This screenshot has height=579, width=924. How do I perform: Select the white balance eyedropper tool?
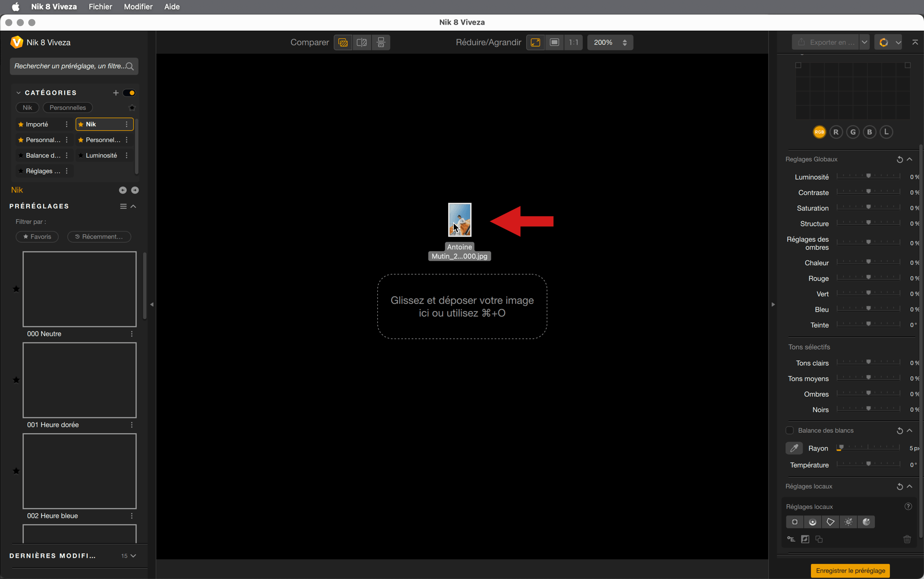click(x=794, y=448)
